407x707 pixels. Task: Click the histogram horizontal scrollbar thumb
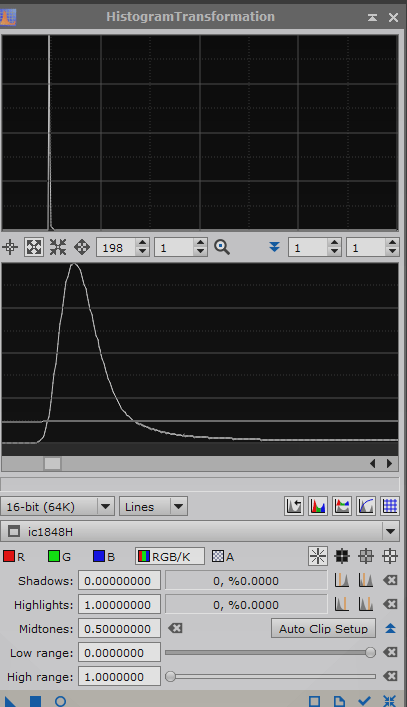pos(52,464)
